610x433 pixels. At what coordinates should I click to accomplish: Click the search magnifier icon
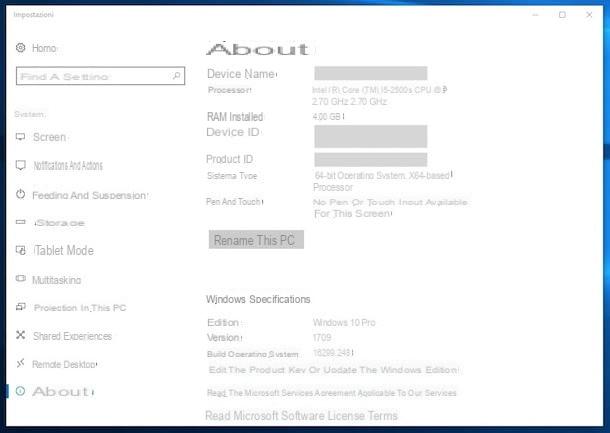click(176, 75)
